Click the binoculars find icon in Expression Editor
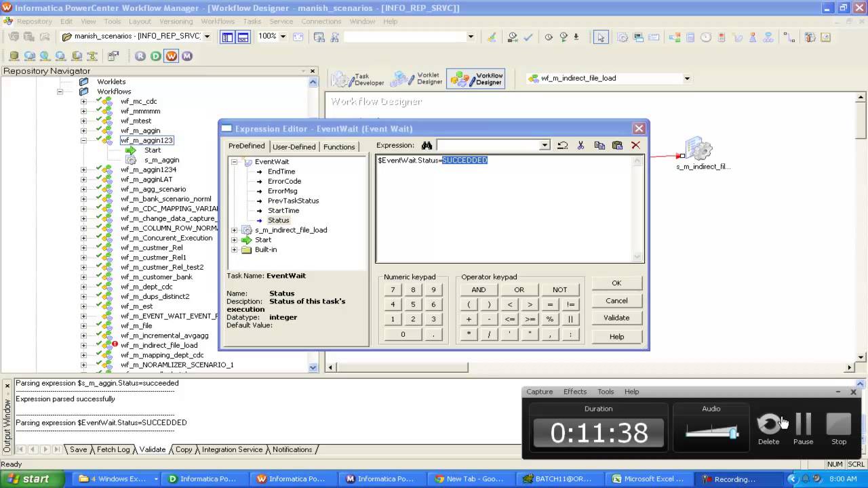The image size is (868, 488). (427, 145)
